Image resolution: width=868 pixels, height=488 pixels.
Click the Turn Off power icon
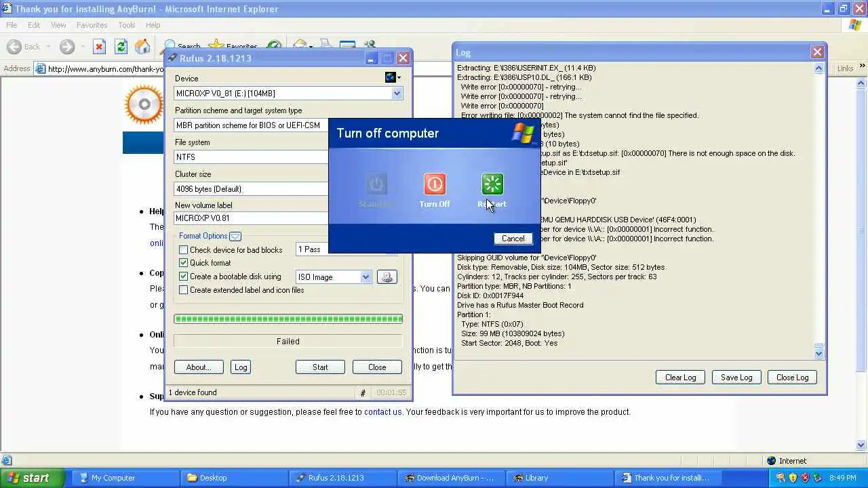(x=435, y=184)
